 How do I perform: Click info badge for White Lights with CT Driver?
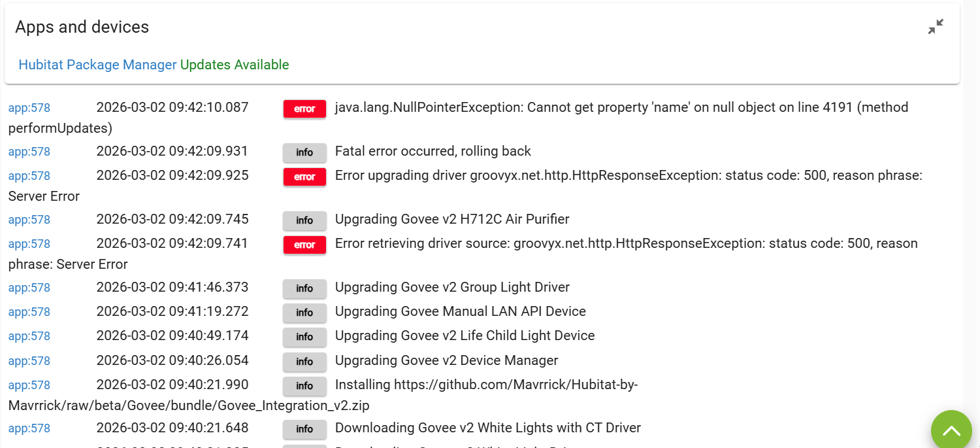304,430
